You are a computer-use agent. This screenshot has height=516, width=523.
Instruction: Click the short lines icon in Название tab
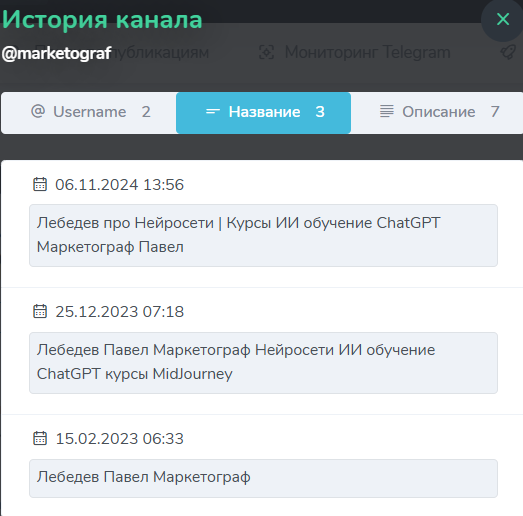coord(213,111)
